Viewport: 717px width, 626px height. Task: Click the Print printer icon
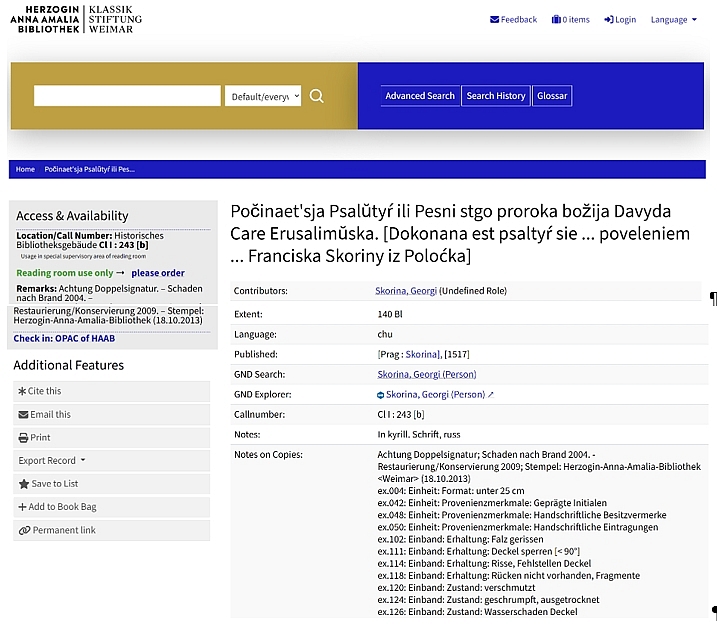[23, 437]
